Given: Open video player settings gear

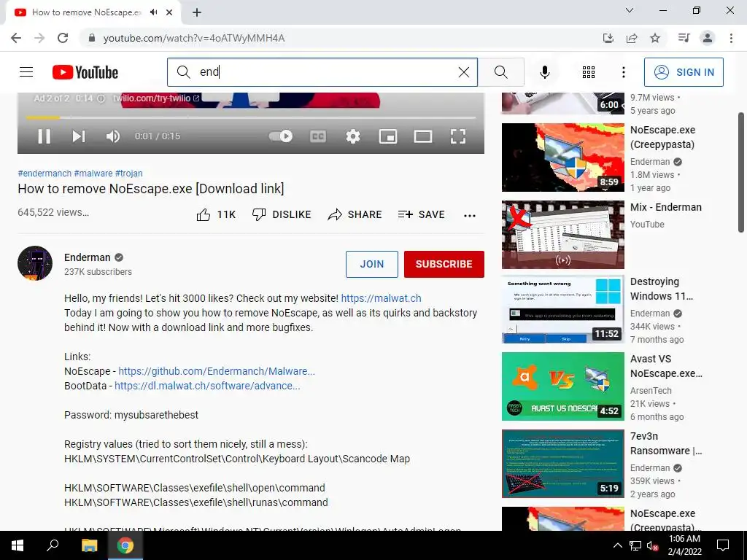Looking at the screenshot, I should click(x=353, y=136).
